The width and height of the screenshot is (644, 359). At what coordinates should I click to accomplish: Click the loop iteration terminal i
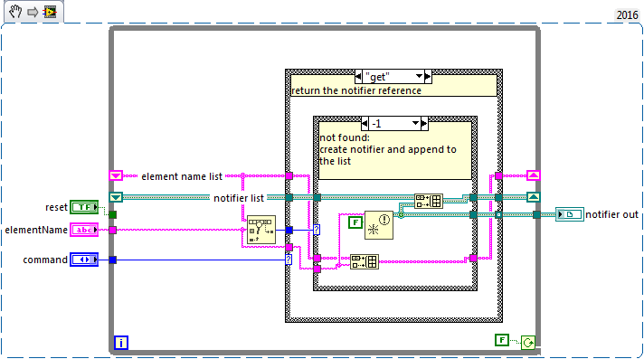(121, 343)
